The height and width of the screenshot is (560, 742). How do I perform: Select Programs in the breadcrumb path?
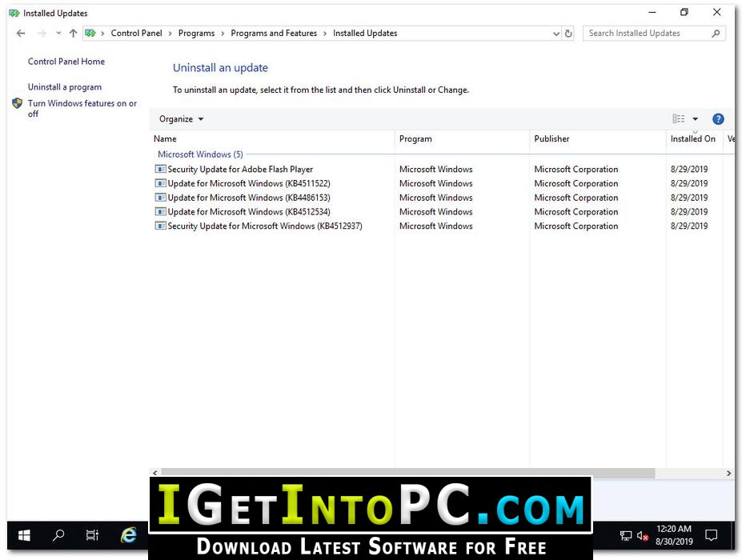[x=196, y=33]
